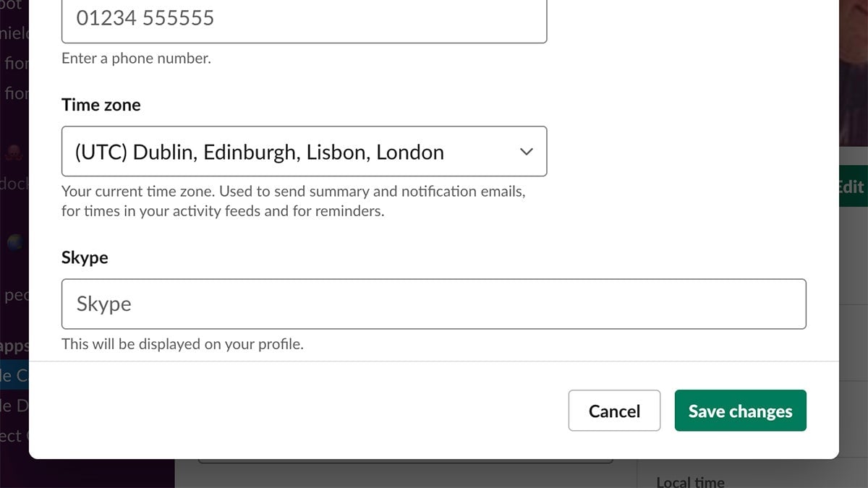Click the green Edit button behind the dialog
The image size is (868, 488).
(852, 187)
